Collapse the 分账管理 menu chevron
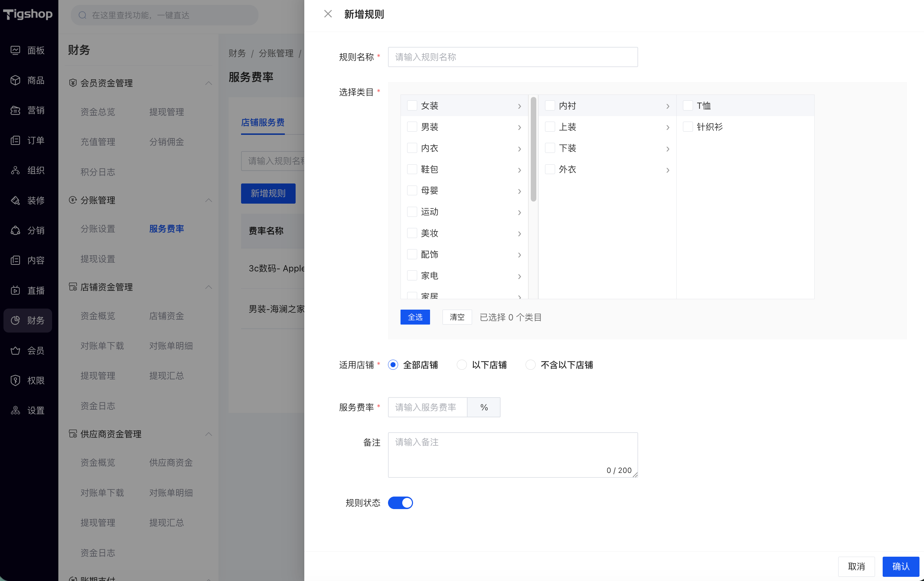The image size is (924, 581). tap(208, 200)
